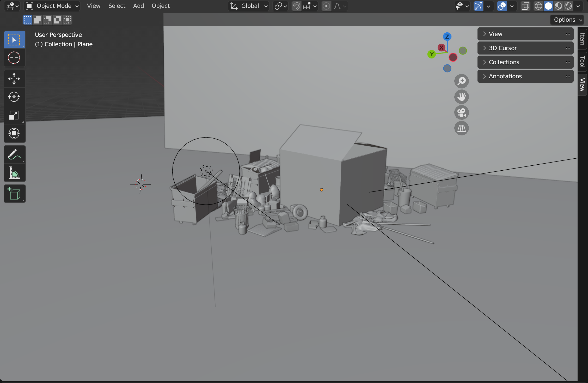Open Global transform orientation dropdown
The image size is (588, 383).
249,6
